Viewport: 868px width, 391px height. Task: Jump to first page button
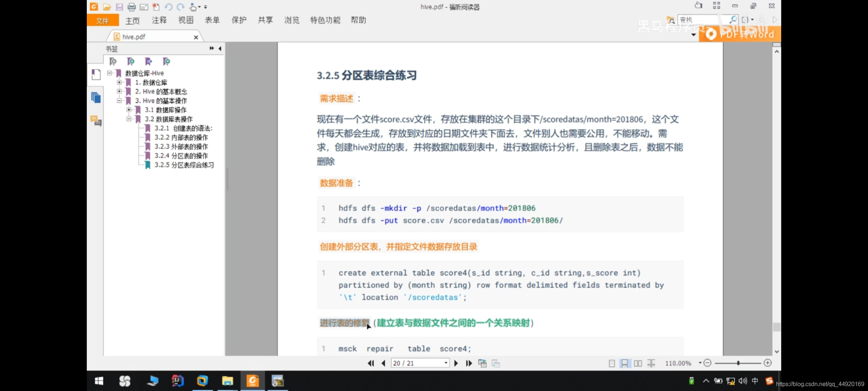[x=371, y=363]
